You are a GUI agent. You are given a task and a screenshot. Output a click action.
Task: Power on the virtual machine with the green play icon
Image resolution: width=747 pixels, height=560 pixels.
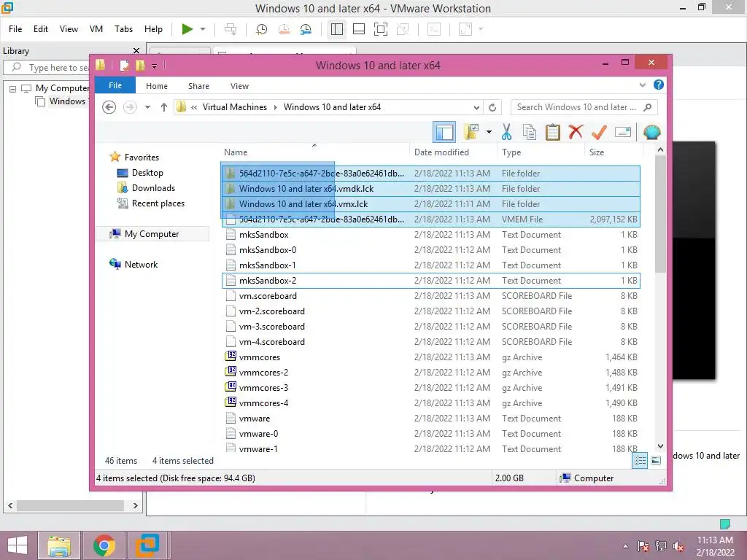click(187, 29)
